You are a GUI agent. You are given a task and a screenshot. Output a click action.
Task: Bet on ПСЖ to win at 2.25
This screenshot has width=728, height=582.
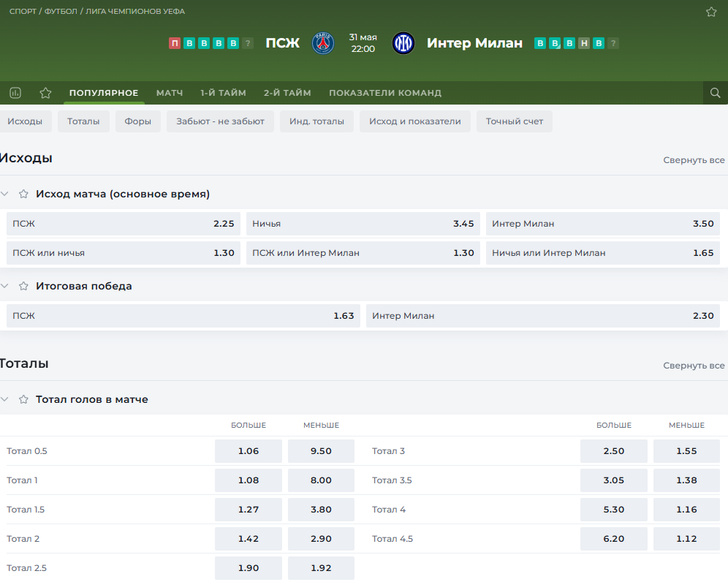click(124, 224)
